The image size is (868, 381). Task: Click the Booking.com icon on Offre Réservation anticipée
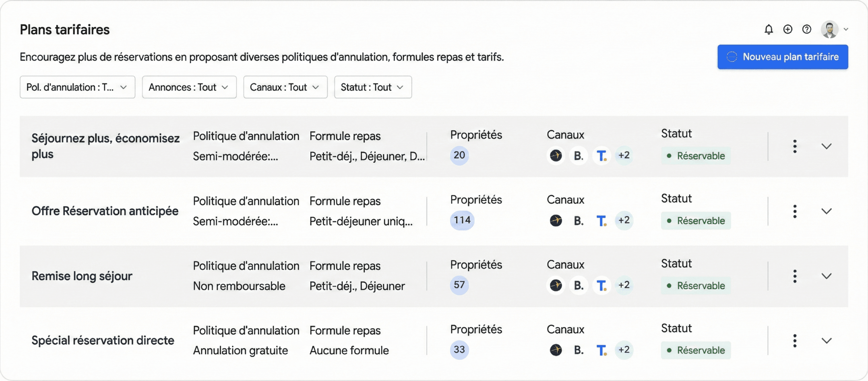[x=578, y=221]
